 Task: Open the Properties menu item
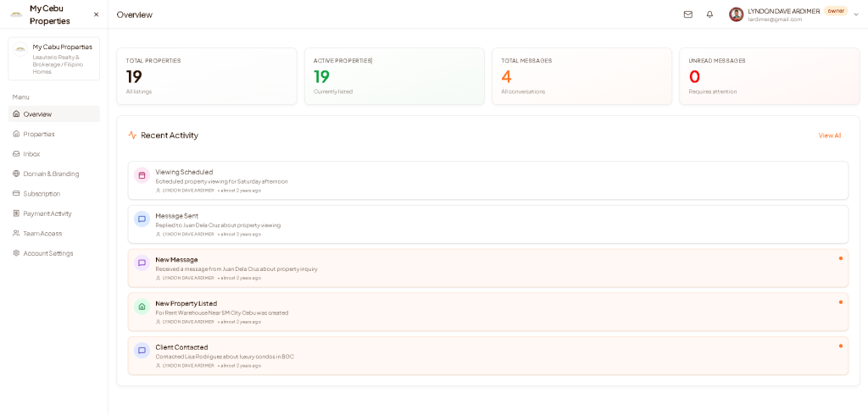click(x=38, y=134)
